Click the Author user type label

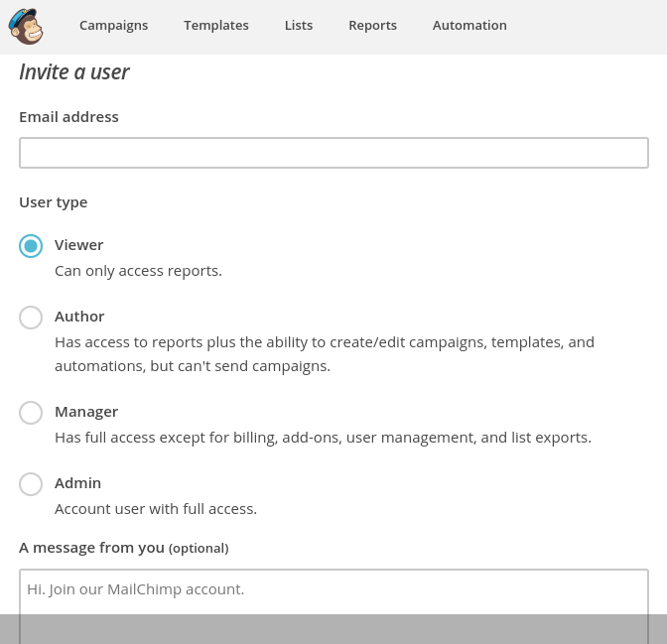pyautogui.click(x=79, y=317)
